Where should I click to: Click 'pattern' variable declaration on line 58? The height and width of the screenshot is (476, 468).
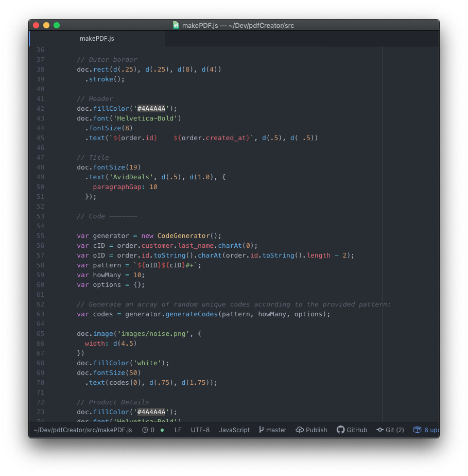pos(107,265)
